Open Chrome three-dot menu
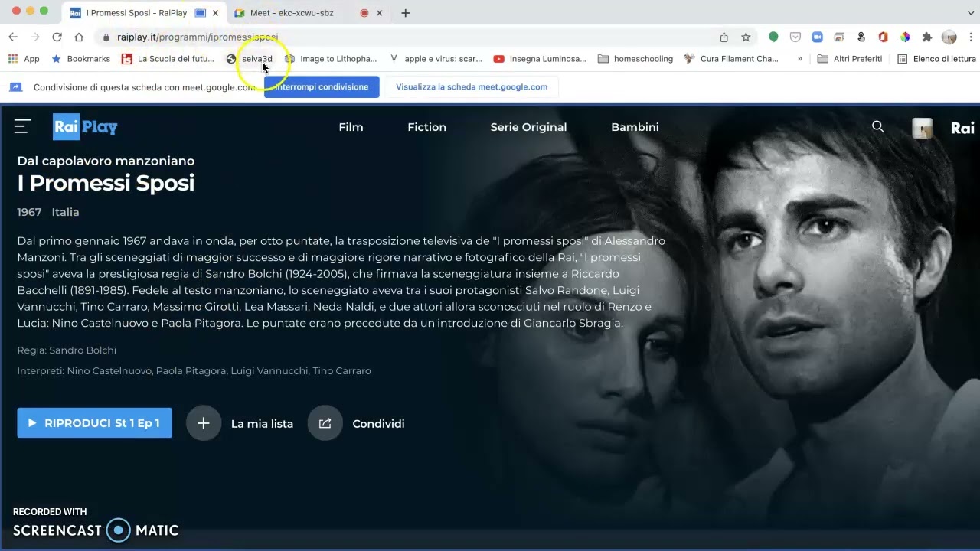The image size is (980, 551). 971,37
